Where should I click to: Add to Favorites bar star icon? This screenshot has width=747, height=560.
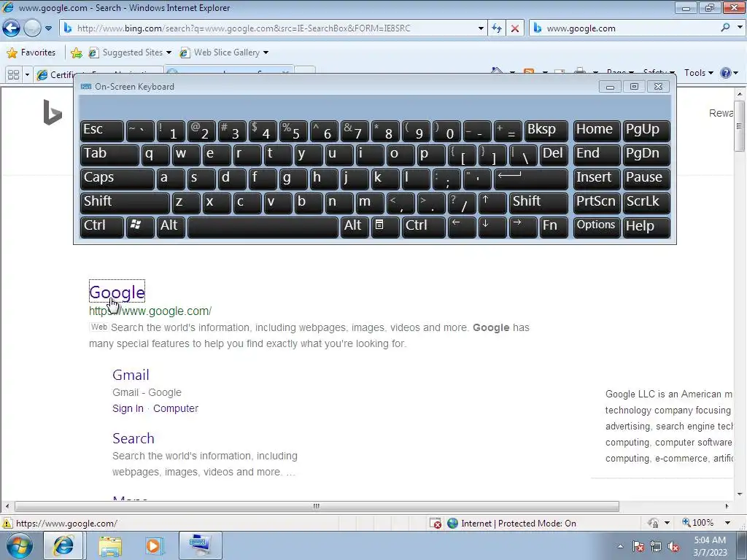pyautogui.click(x=76, y=52)
